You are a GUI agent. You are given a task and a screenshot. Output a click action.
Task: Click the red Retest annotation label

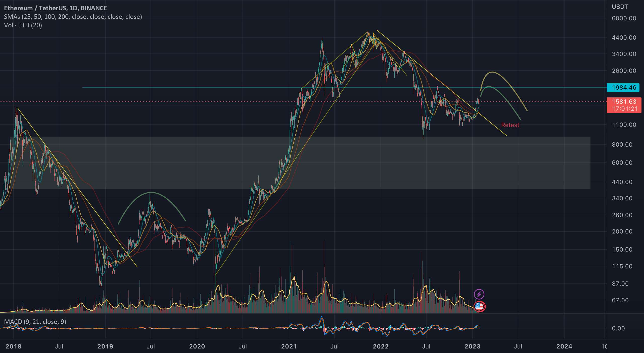[x=510, y=125]
